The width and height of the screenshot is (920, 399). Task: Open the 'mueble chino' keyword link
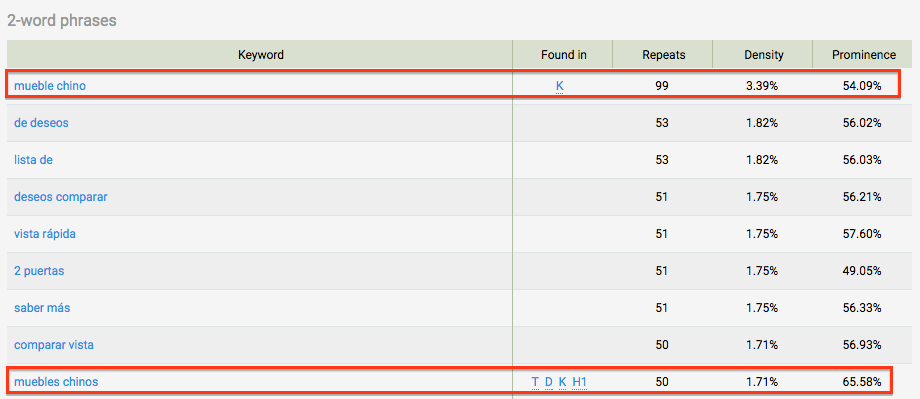[x=50, y=86]
